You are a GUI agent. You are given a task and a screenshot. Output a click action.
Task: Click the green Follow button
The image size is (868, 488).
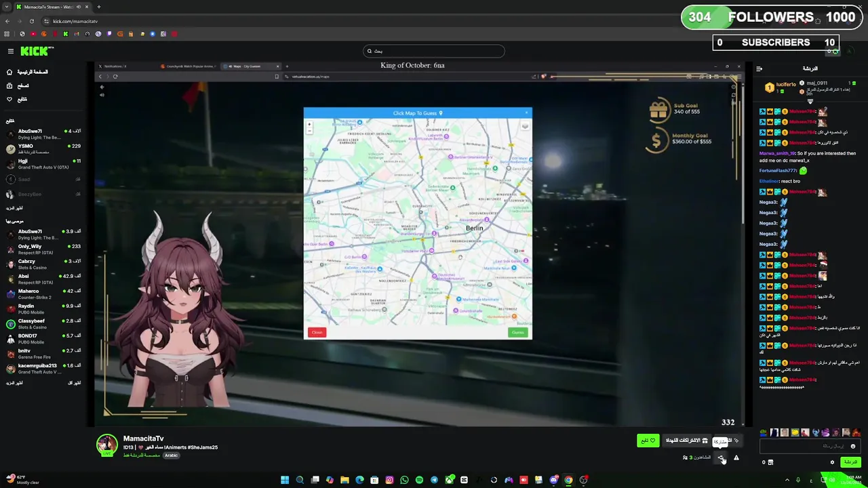click(648, 441)
